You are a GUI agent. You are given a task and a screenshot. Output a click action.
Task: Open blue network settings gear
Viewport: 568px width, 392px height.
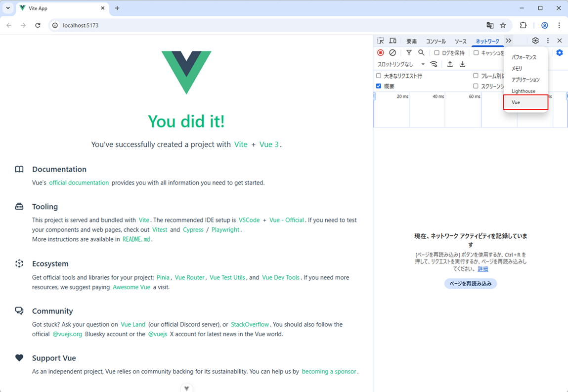click(x=560, y=52)
